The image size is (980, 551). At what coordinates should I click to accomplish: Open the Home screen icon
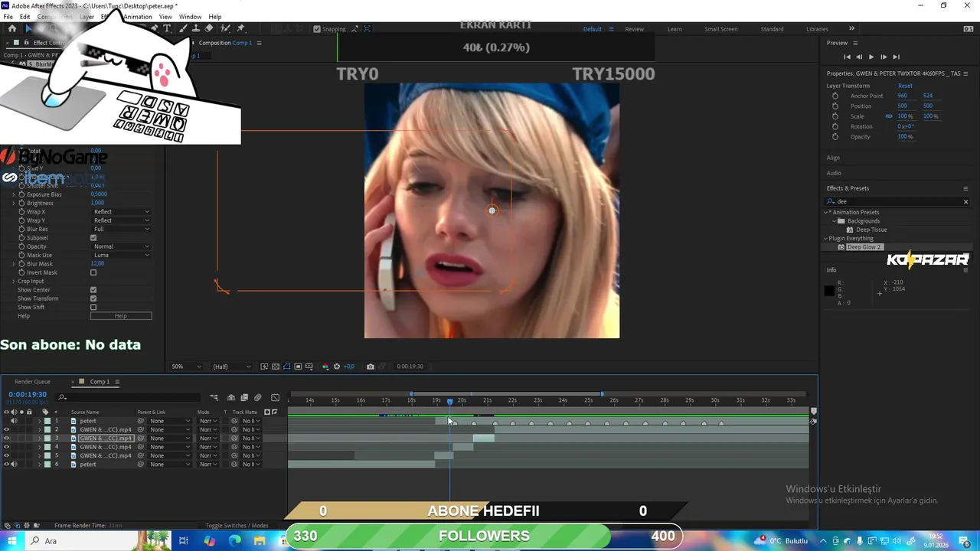pyautogui.click(x=11, y=28)
